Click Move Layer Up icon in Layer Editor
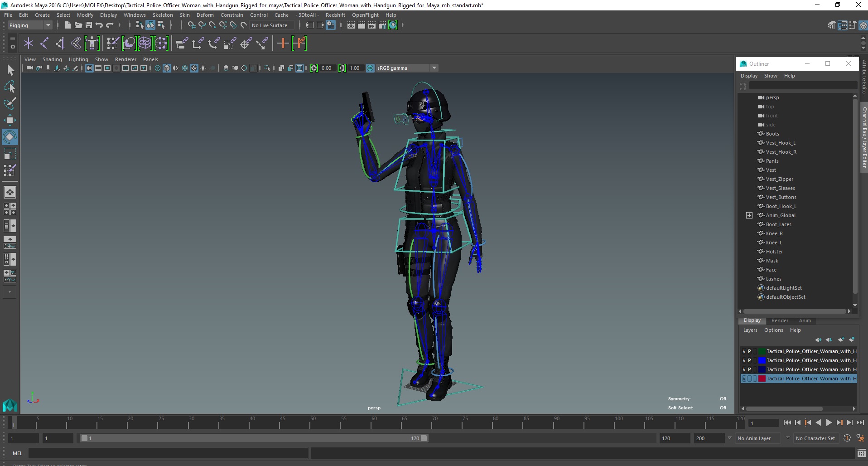 (x=818, y=340)
